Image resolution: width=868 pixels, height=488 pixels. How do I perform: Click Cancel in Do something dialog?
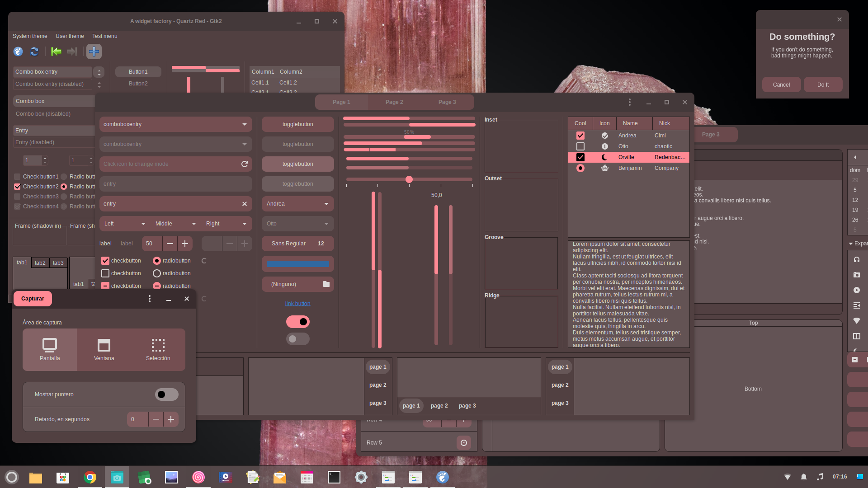781,85
